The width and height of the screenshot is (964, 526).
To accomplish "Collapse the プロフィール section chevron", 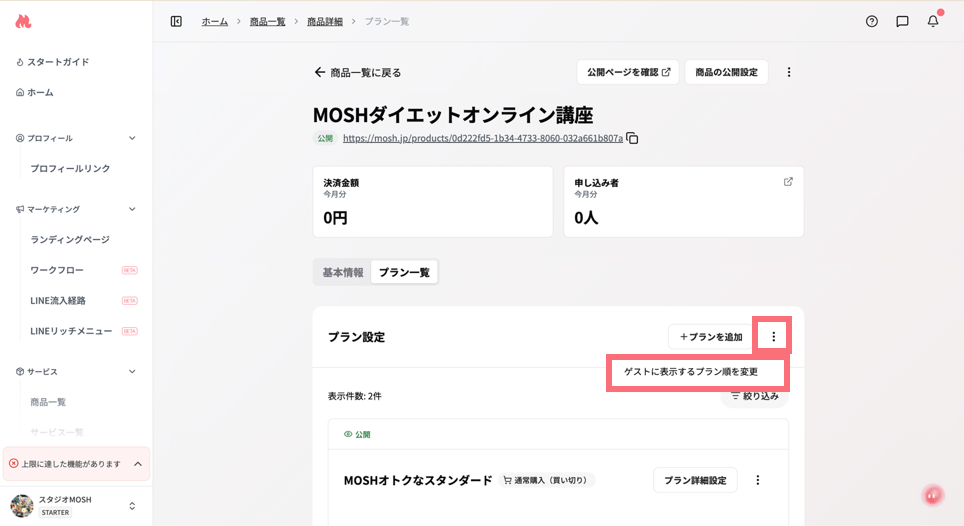I will point(132,138).
